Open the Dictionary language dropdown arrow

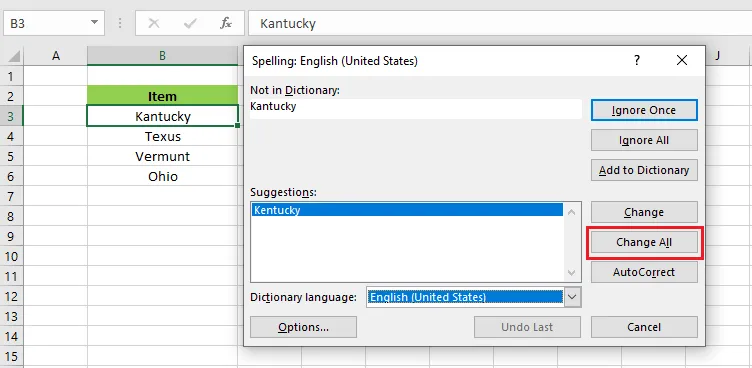click(x=572, y=297)
